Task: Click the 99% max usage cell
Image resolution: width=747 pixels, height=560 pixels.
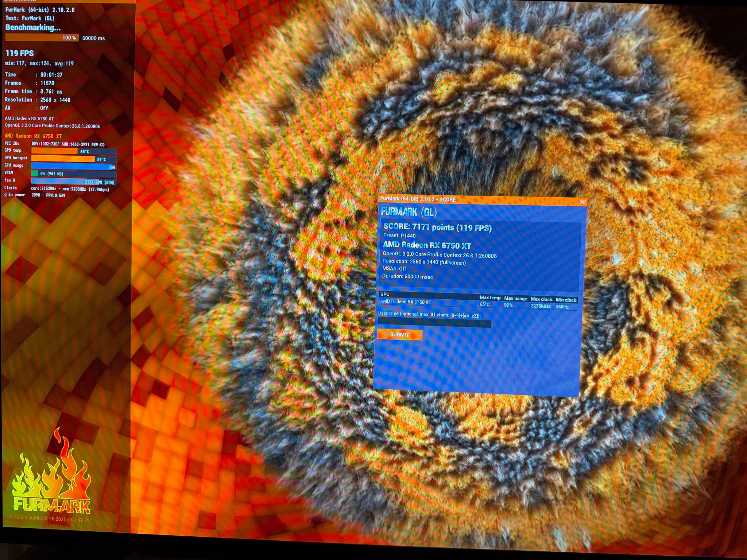Action: click(508, 305)
